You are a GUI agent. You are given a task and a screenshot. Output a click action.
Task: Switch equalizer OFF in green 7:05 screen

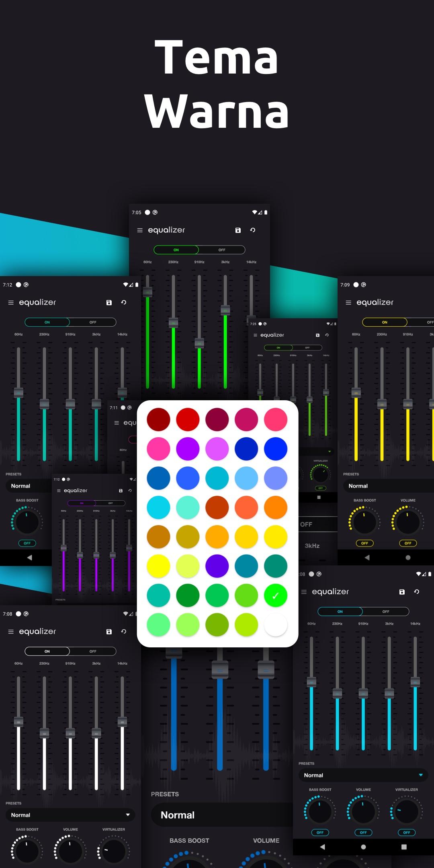222,250
